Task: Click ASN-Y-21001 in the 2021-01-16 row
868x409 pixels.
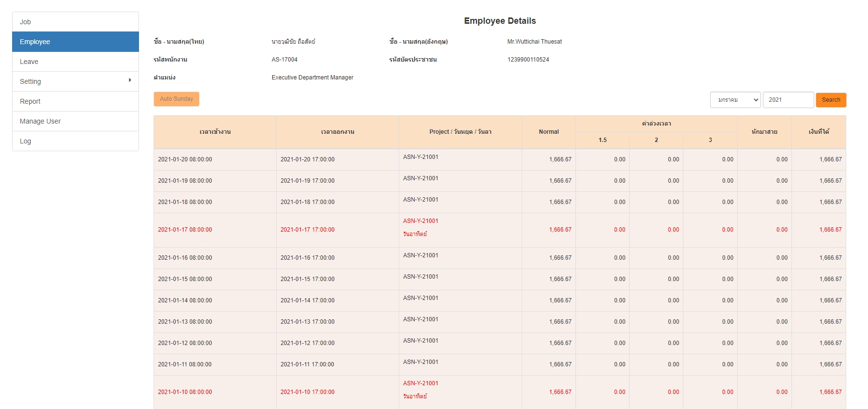Action: pyautogui.click(x=421, y=255)
